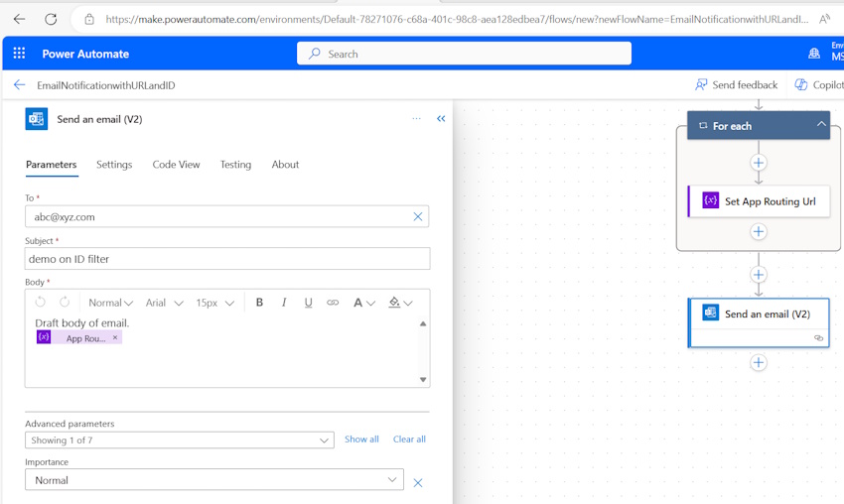Open the Power Automate app launcher grid
The height and width of the screenshot is (504, 844).
(x=20, y=54)
